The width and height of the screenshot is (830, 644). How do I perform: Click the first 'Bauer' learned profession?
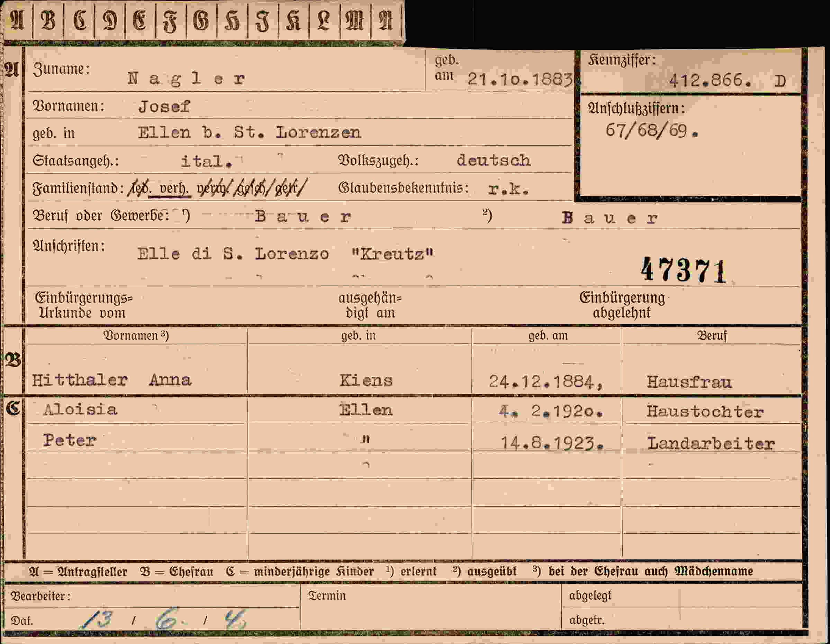tap(303, 217)
